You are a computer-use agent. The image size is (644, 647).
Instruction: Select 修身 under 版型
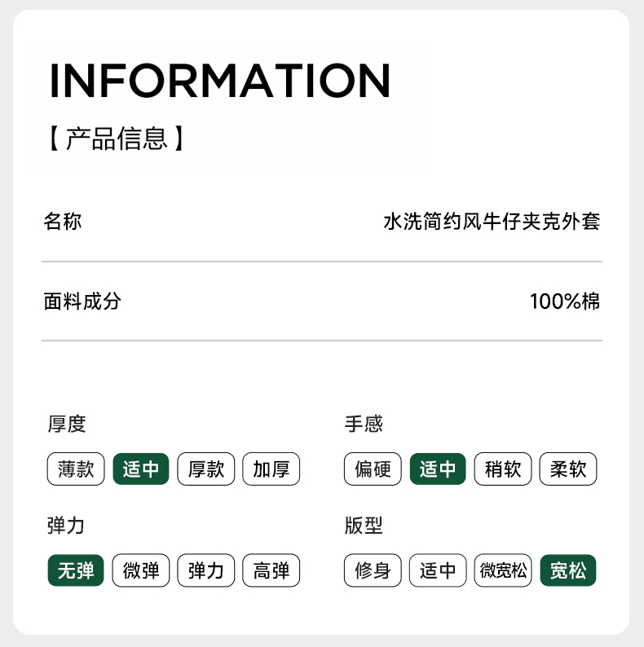click(373, 570)
